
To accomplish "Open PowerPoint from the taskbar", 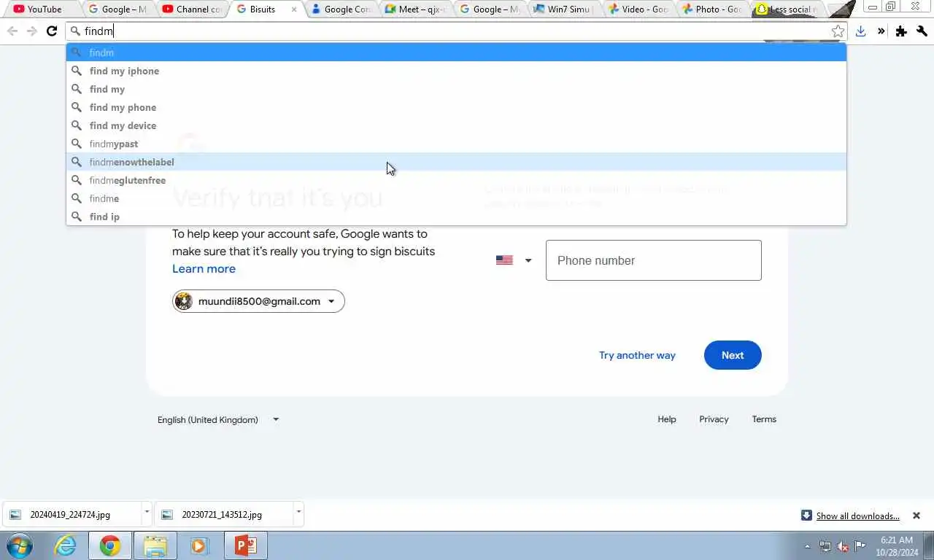I will 246,545.
